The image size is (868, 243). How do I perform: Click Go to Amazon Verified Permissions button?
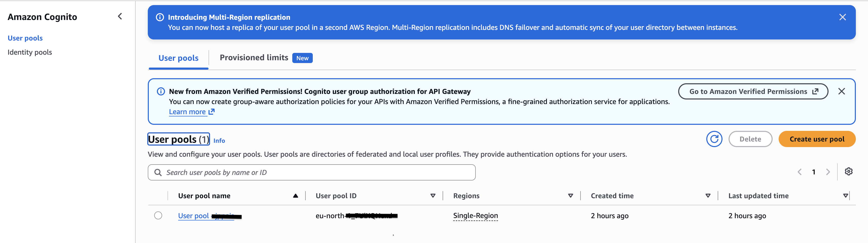[753, 91]
